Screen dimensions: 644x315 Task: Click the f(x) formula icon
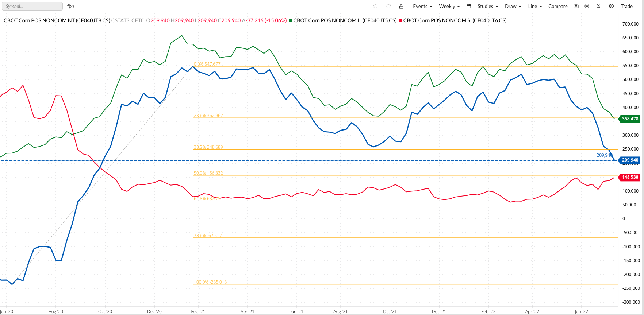(x=70, y=6)
